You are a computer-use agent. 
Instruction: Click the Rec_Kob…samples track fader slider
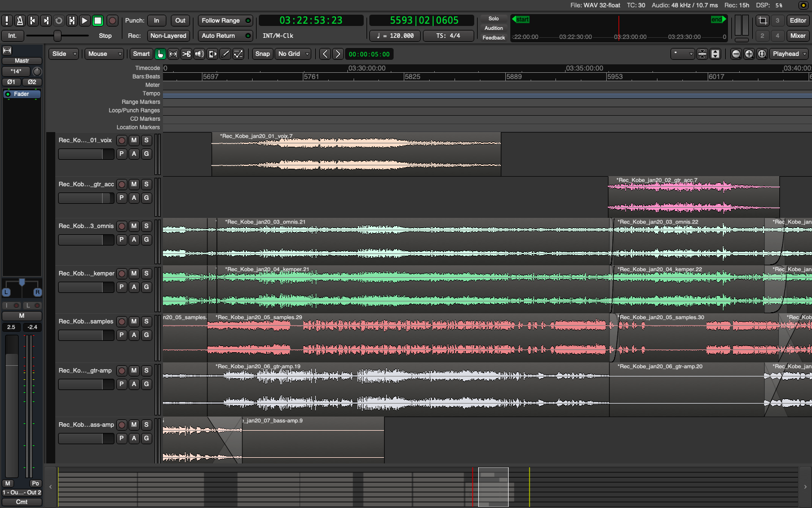86,335
